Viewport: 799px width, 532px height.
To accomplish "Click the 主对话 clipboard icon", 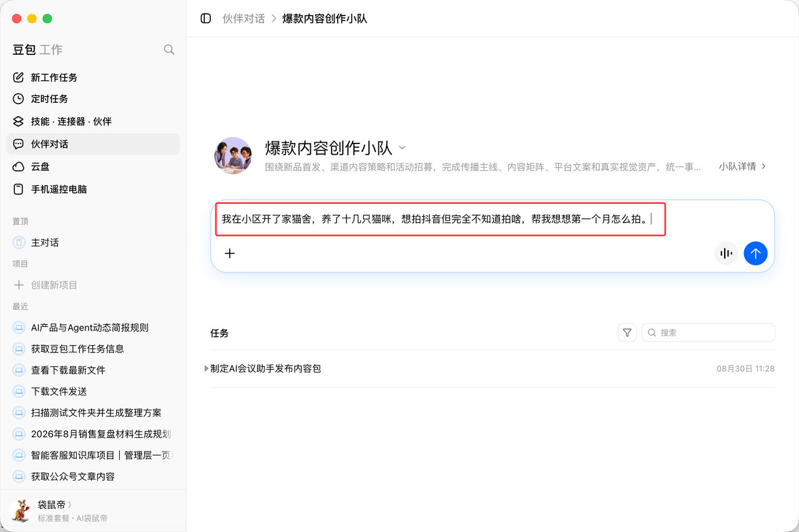I will (x=19, y=242).
